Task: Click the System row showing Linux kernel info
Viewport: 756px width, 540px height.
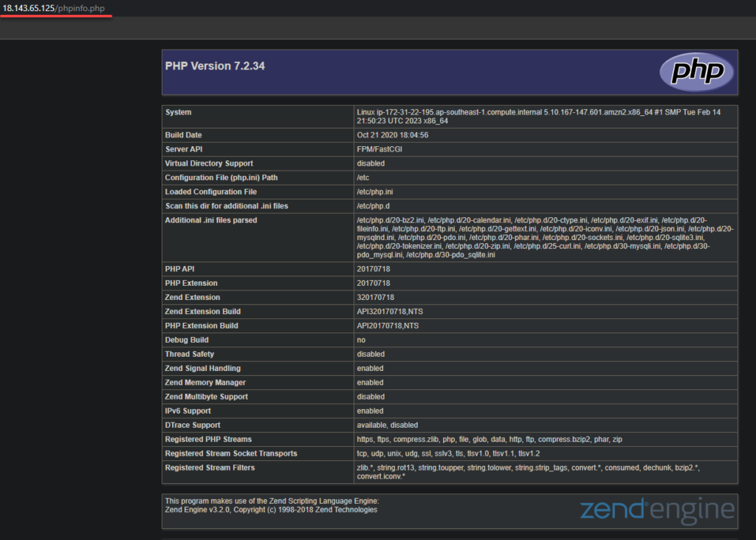Action: [x=517, y=117]
